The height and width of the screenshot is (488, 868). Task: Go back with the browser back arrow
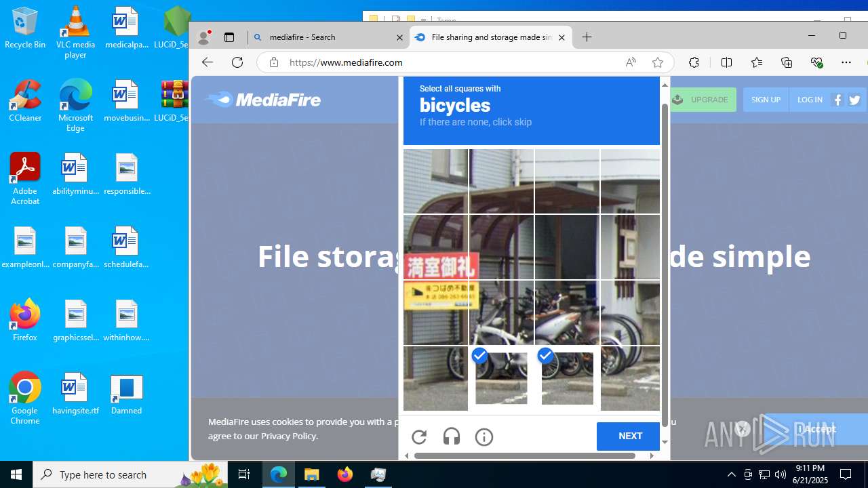pyautogui.click(x=208, y=62)
